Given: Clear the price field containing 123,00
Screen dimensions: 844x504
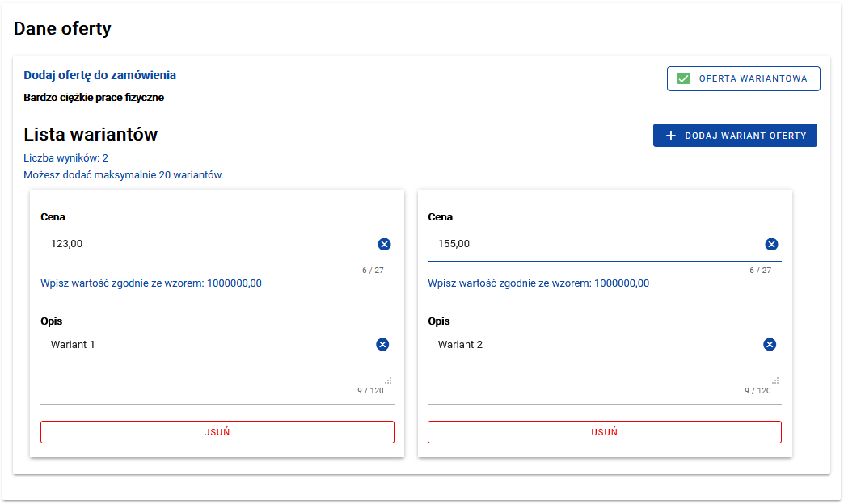Looking at the screenshot, I should coord(384,245).
